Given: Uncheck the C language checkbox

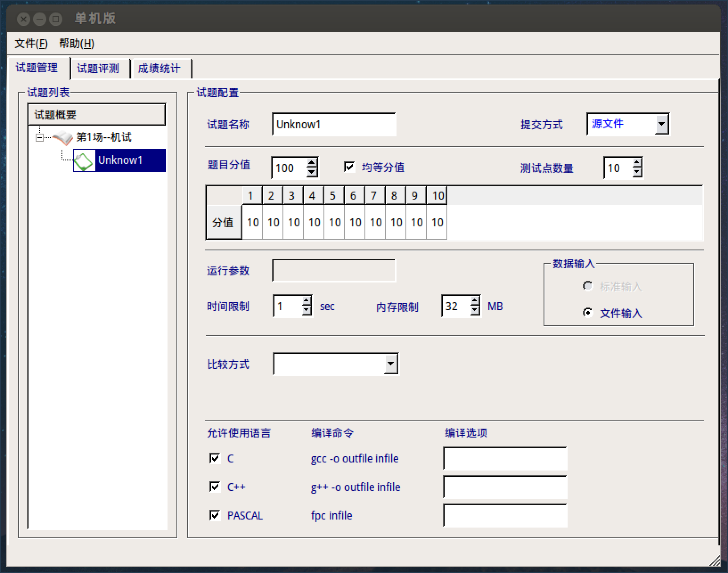Looking at the screenshot, I should click(x=215, y=458).
